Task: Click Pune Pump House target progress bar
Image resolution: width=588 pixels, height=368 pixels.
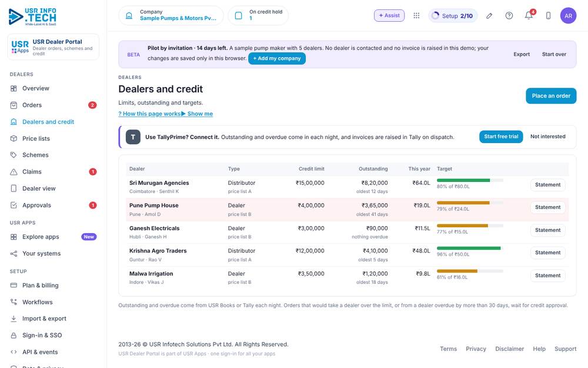Action: (470, 203)
